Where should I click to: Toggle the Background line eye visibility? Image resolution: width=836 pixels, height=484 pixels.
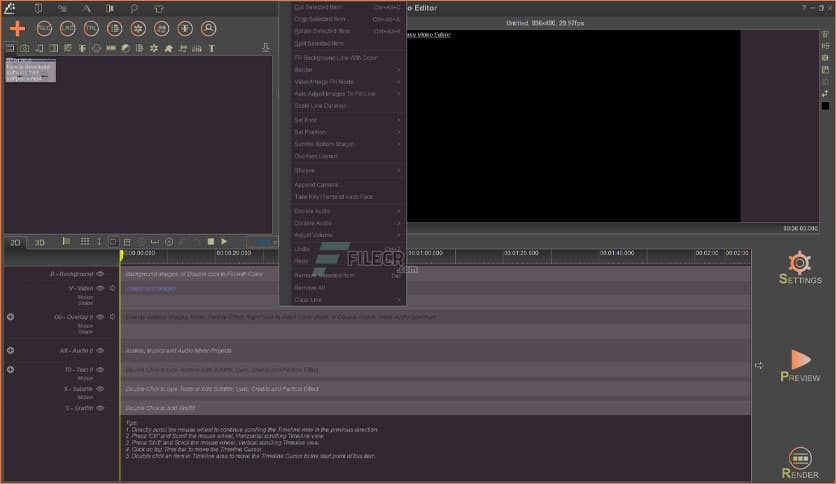100,274
